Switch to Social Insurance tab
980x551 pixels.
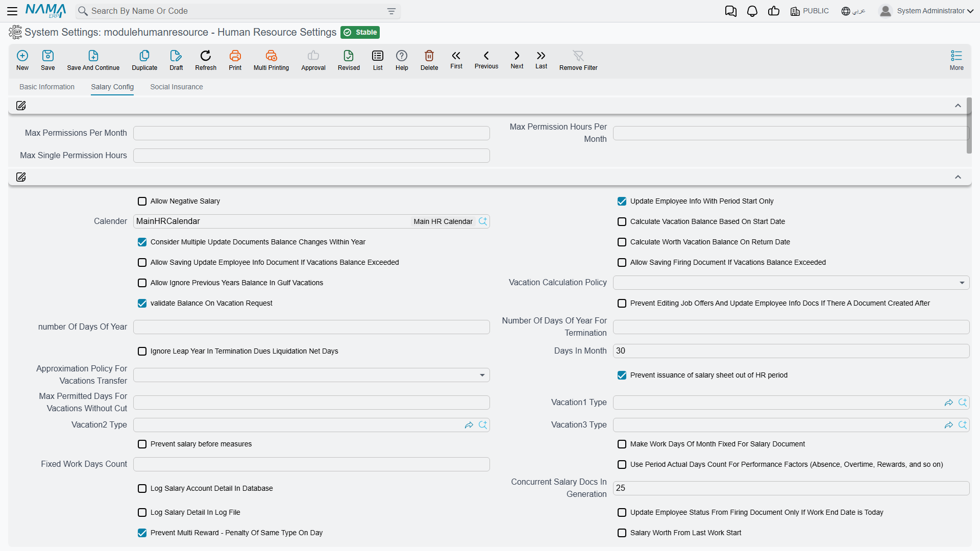(177, 87)
